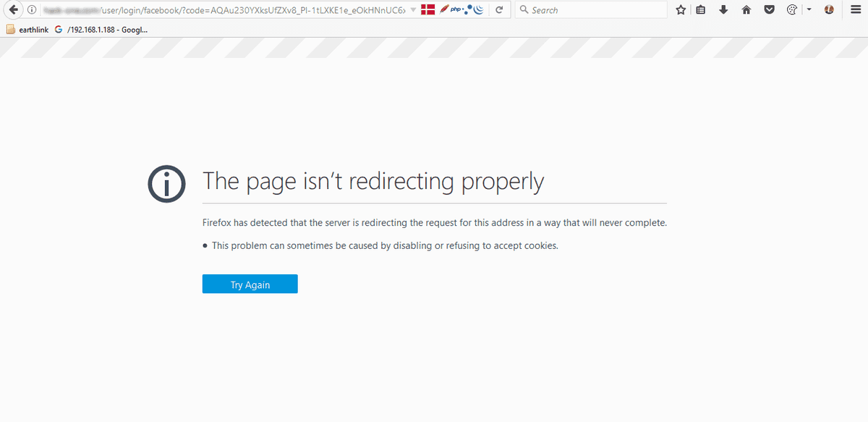
Task: Open the Downloads arrow icon
Action: (723, 10)
